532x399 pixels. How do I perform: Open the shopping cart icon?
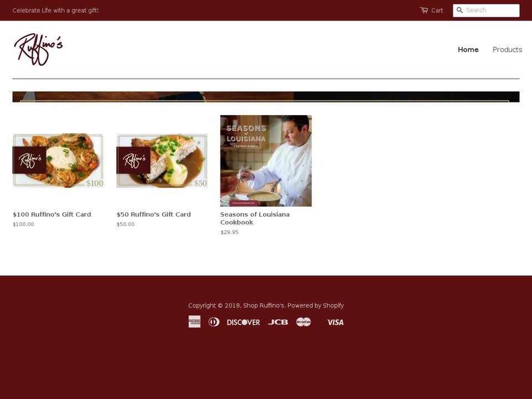click(424, 10)
